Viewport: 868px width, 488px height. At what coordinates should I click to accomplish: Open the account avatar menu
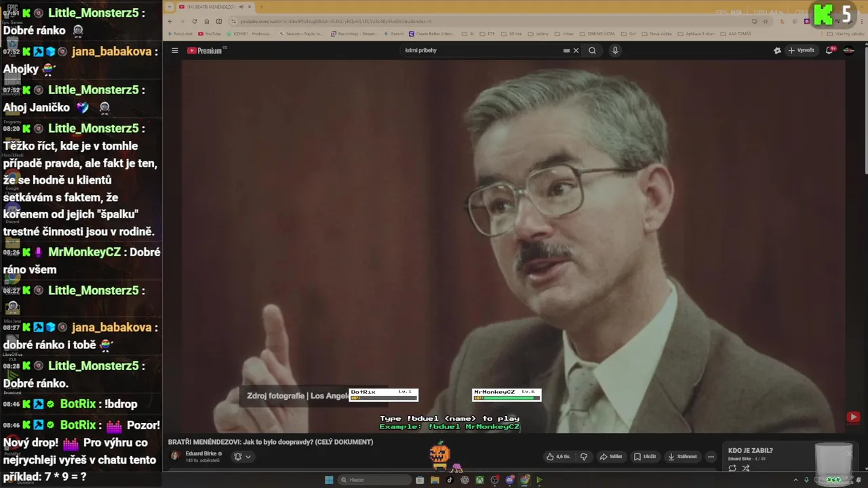(x=848, y=50)
